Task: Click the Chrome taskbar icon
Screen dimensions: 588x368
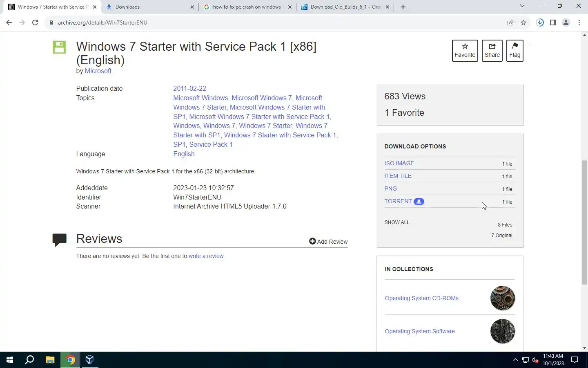Action: (70, 360)
